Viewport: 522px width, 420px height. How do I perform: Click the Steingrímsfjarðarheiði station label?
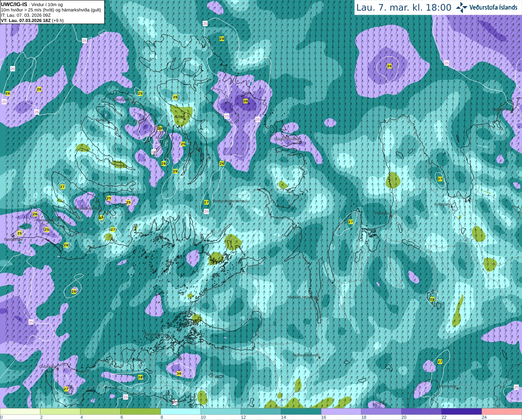(x=230, y=201)
